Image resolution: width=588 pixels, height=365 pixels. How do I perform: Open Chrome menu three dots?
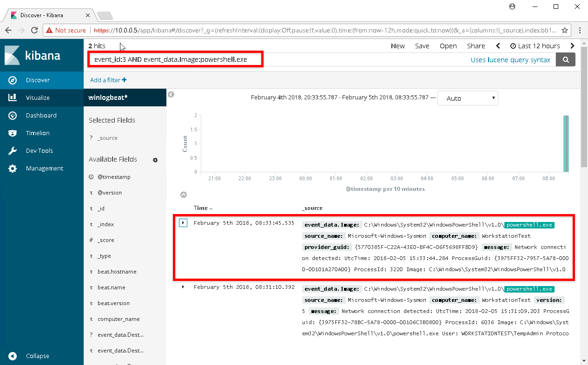pos(579,30)
